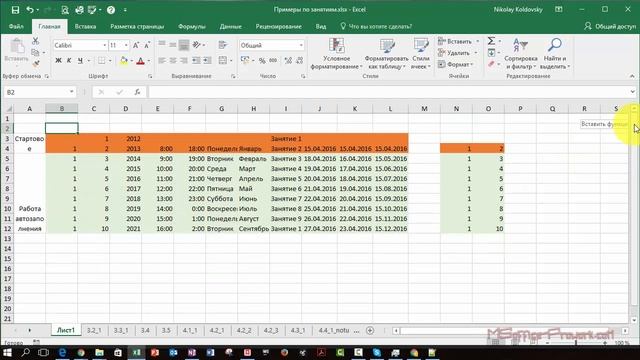Open Format as Table gallery
The height and width of the screenshot is (360, 640).
pyautogui.click(x=387, y=53)
